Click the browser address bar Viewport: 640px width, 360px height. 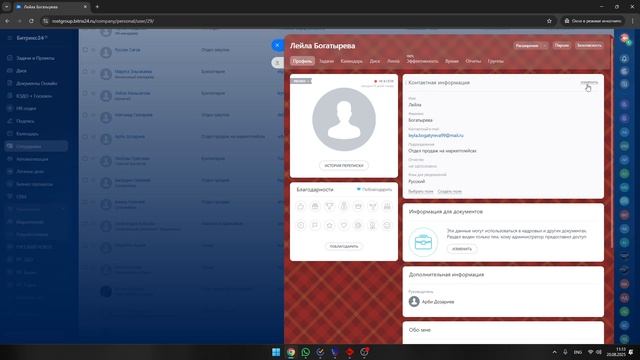[x=298, y=21]
